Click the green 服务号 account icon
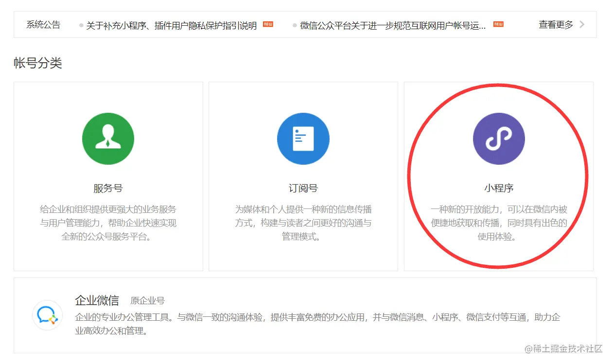The height and width of the screenshot is (364, 613). [x=108, y=139]
